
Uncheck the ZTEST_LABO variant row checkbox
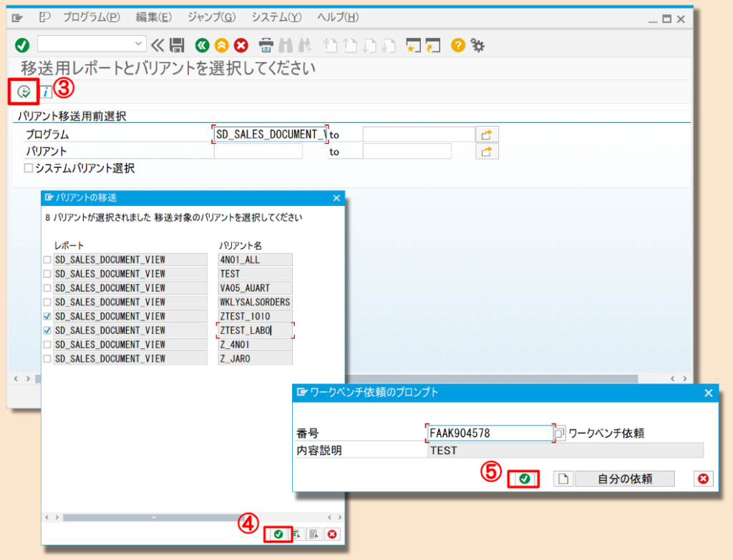tap(47, 330)
